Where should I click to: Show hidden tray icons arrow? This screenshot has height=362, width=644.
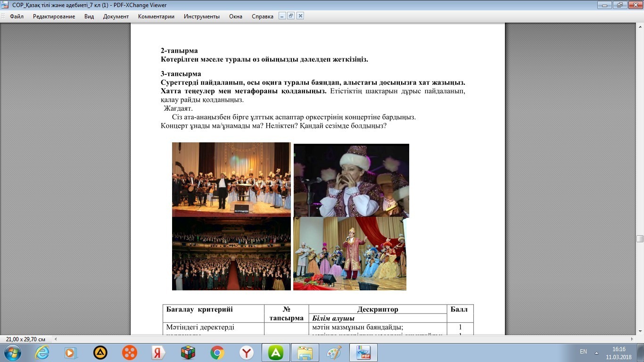[x=597, y=353]
